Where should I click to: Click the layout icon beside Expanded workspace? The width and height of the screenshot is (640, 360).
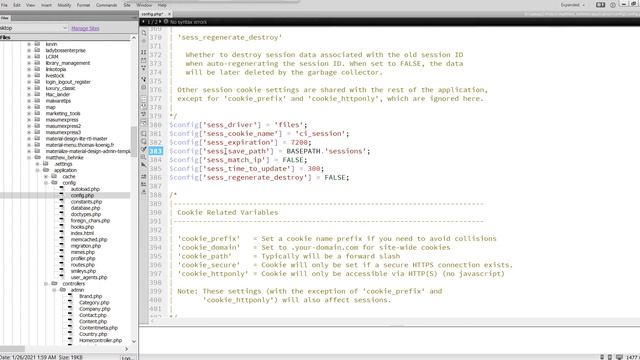600,5
